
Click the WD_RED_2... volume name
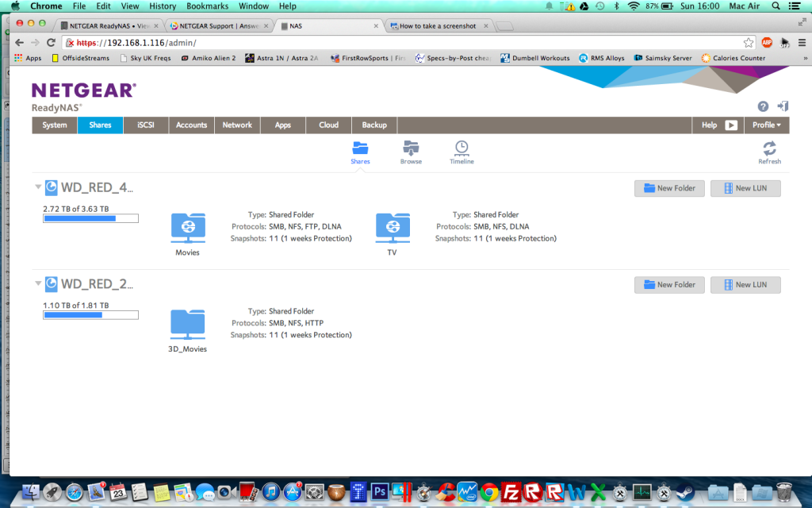[97, 284]
